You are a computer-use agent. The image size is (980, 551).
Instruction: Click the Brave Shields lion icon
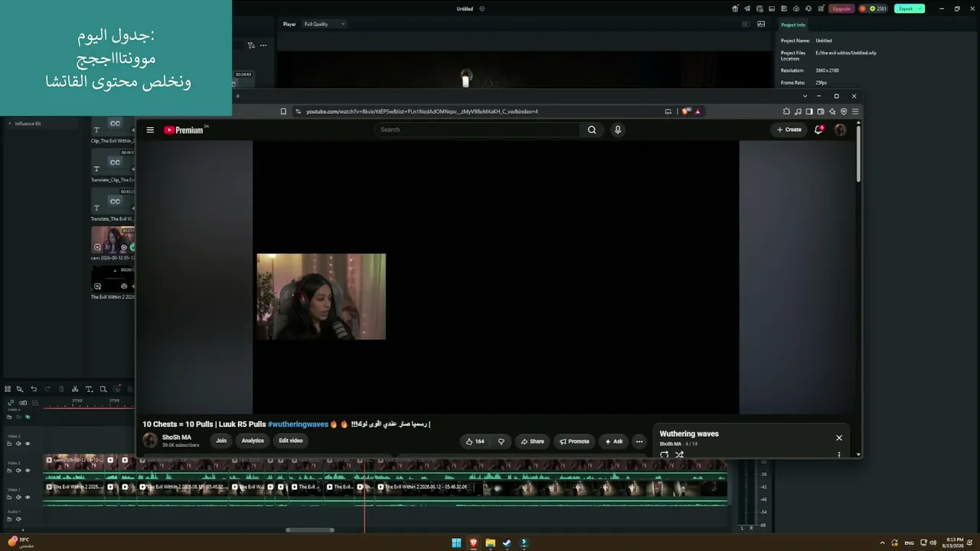[x=686, y=112]
